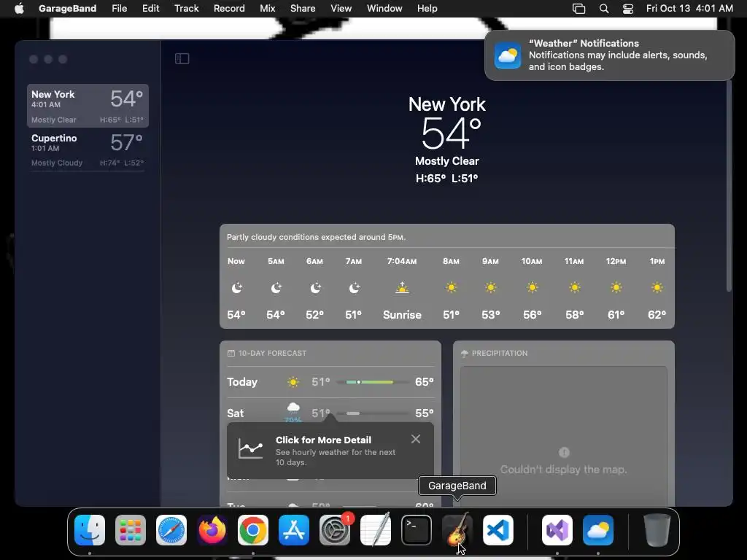747x560 pixels.
Task: Launch Google Chrome from the Dock
Action: 253,530
